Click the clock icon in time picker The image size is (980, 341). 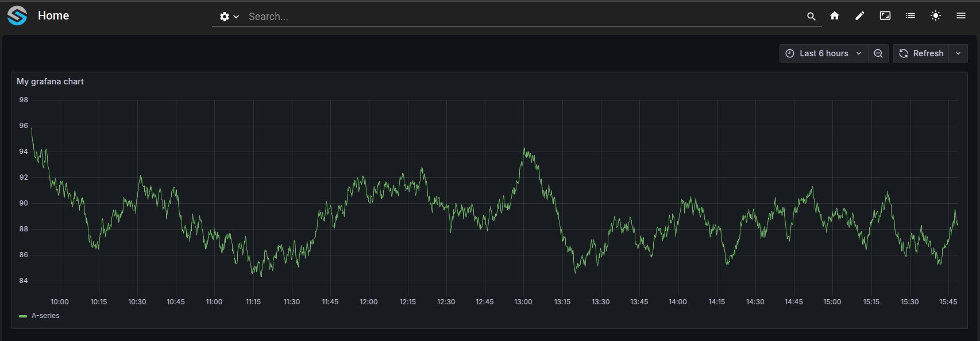790,53
